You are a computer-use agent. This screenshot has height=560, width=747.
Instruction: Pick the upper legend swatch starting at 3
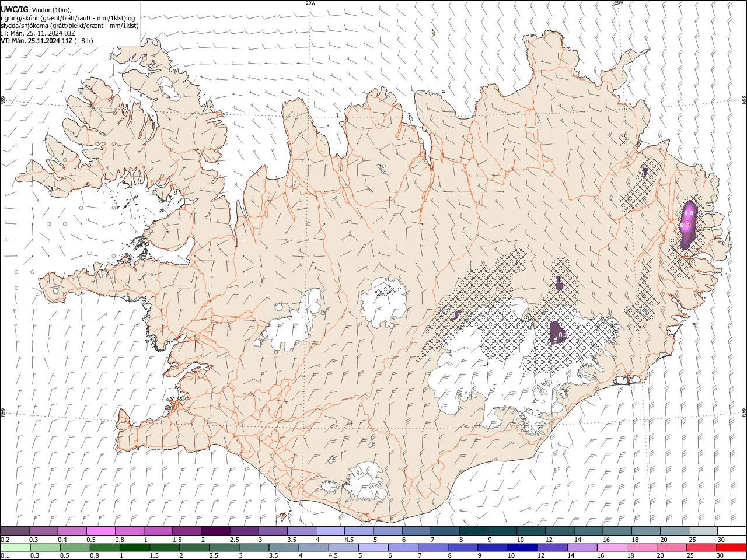[x=273, y=531]
